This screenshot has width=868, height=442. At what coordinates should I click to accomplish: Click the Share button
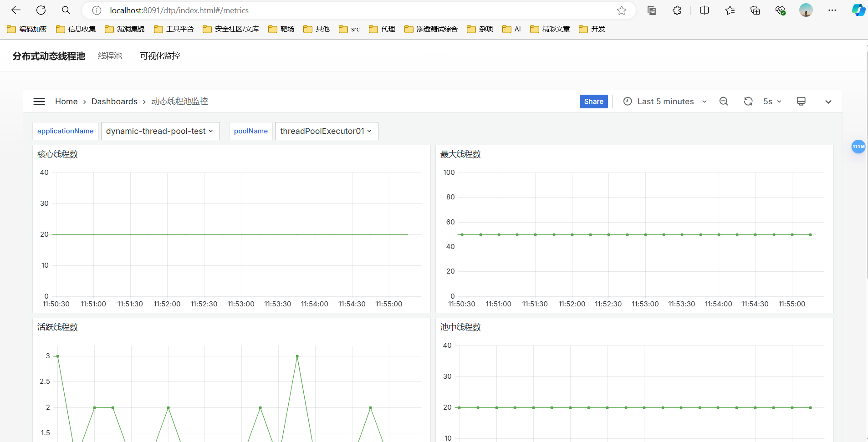click(x=594, y=102)
